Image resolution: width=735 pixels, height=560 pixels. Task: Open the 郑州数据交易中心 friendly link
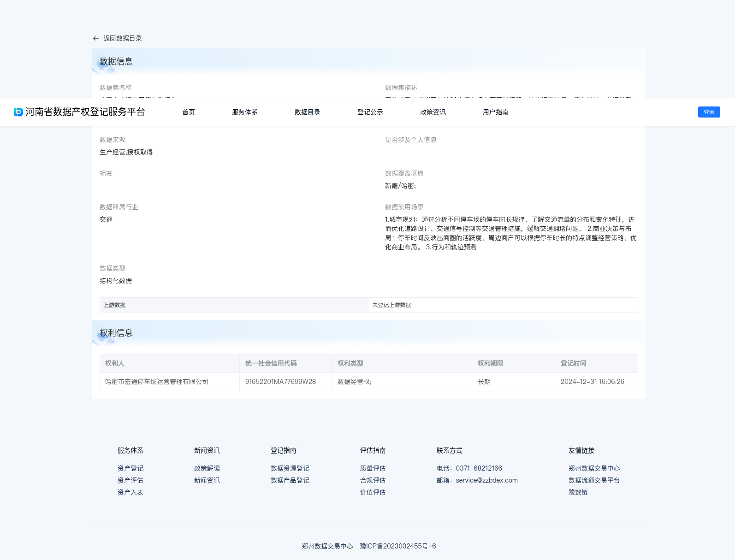pos(594,468)
